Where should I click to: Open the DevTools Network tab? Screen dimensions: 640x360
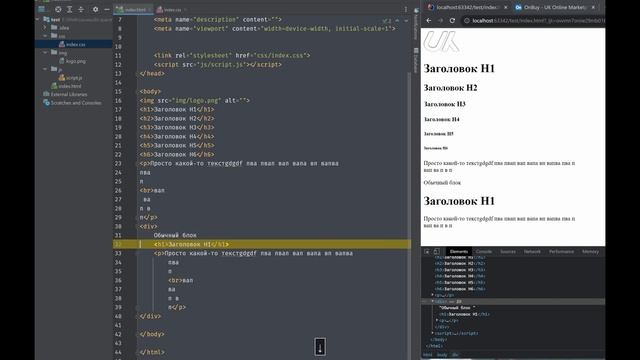pos(532,251)
